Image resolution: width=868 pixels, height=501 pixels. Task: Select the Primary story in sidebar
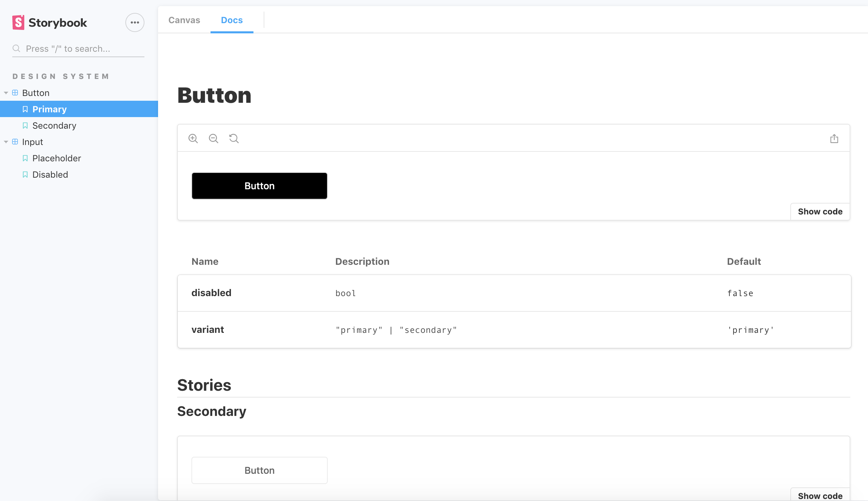click(49, 109)
